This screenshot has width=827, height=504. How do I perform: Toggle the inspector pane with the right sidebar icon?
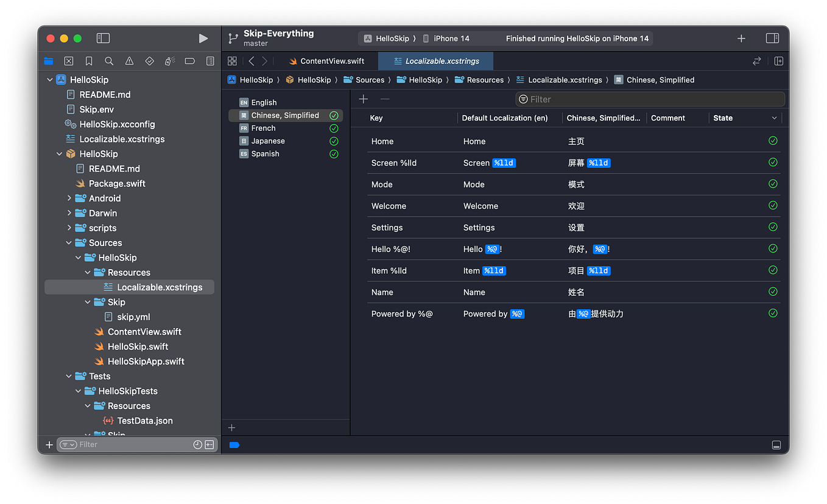[772, 37]
